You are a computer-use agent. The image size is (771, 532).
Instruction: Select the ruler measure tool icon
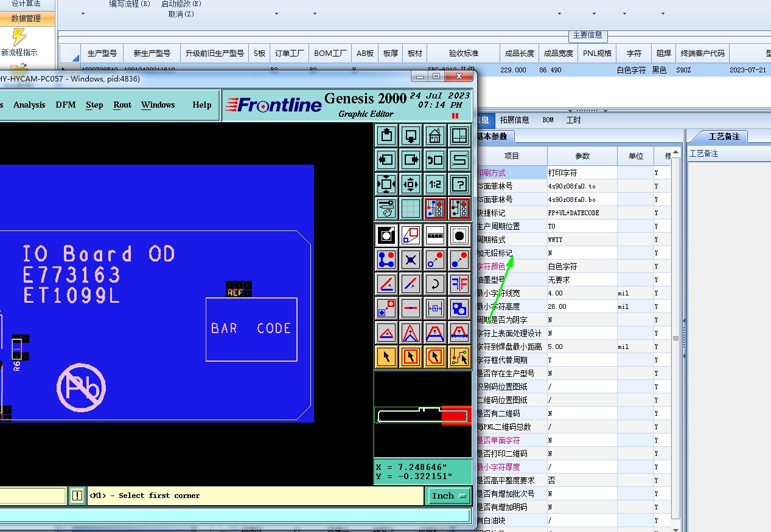[x=435, y=235]
